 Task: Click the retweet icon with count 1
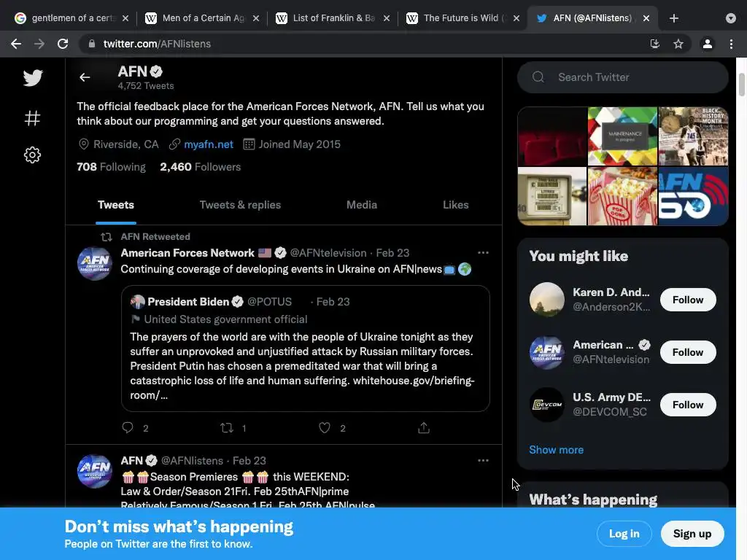227,427
